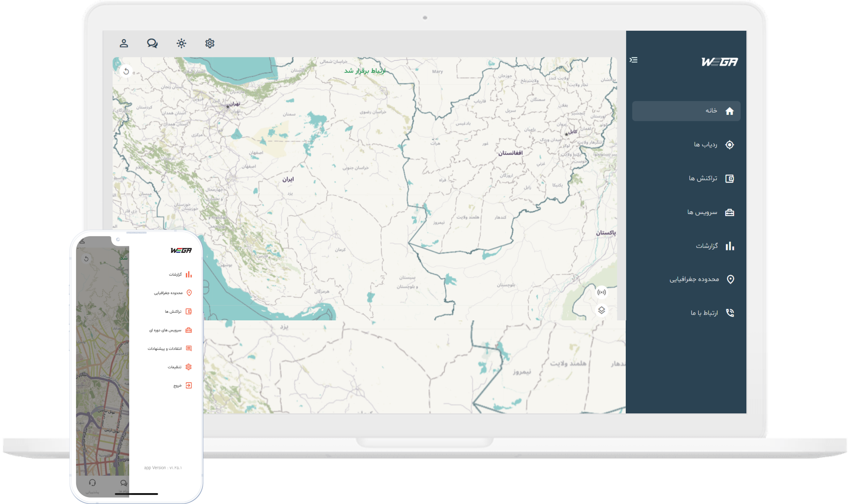This screenshot has width=850, height=504.
Task: Open تراکنش ها transactions in dark sidebar
Action: [703, 178]
